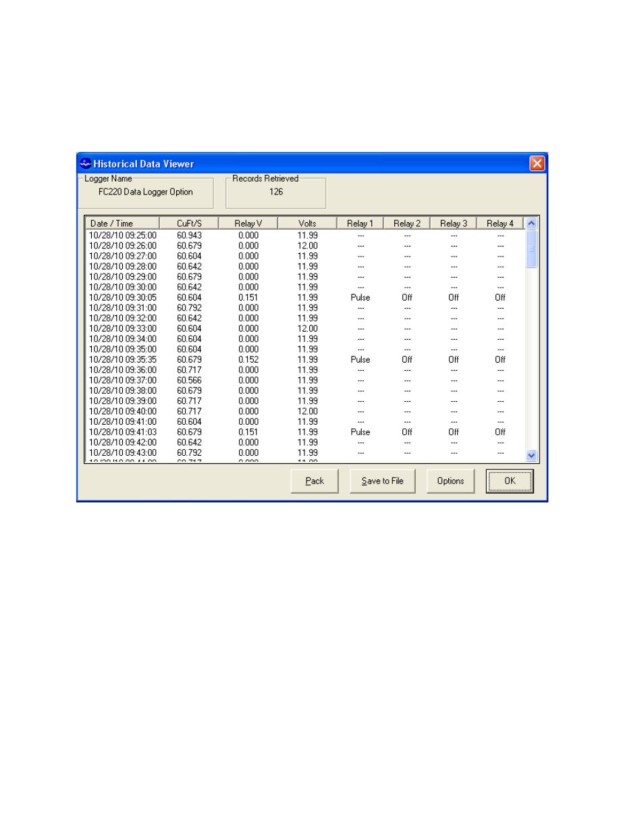Sort by the CuFt/S column header
Image resolution: width=644 pixels, height=834 pixels.
189,224
